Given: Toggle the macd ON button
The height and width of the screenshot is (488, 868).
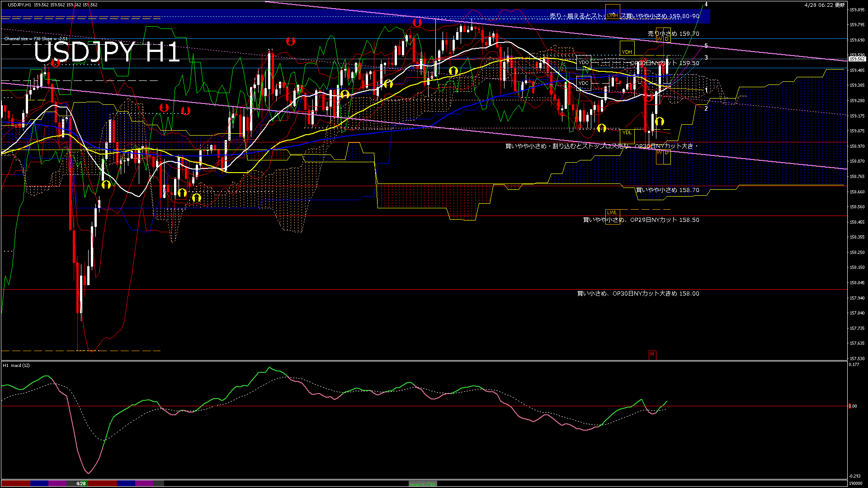Looking at the screenshot, I should (x=422, y=483).
